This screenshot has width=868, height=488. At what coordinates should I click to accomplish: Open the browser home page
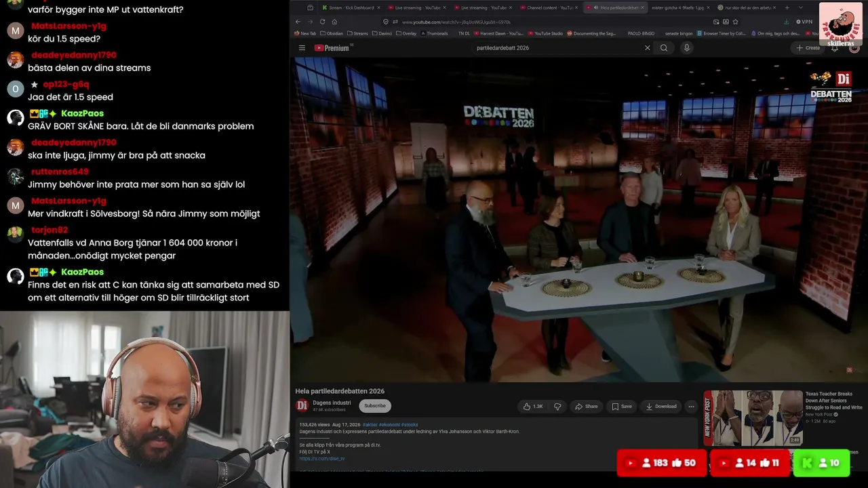334,22
